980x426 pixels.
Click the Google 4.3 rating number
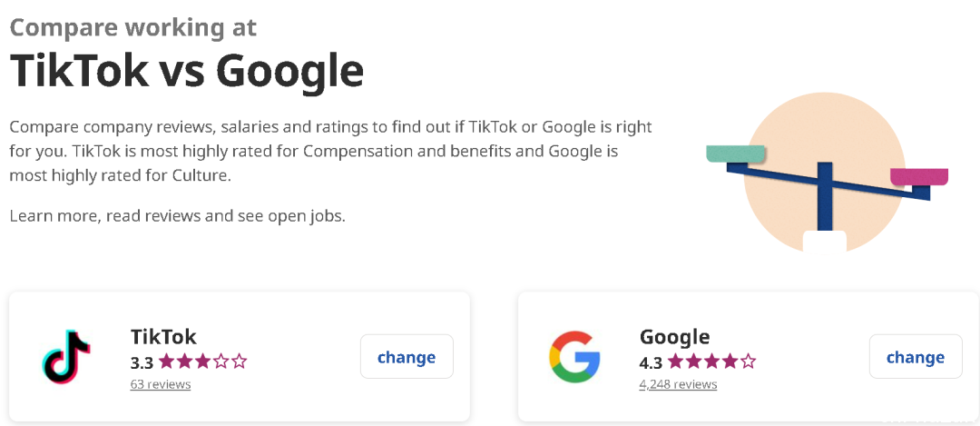(x=651, y=362)
